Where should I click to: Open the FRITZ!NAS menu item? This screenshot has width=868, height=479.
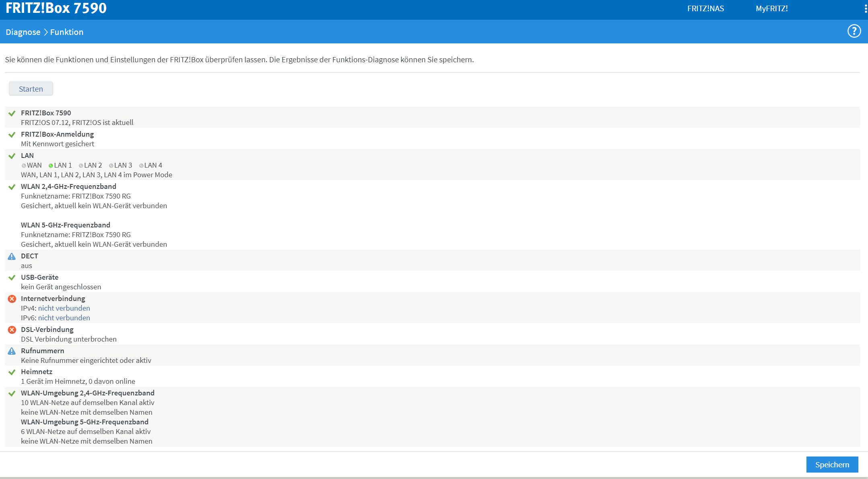point(706,9)
